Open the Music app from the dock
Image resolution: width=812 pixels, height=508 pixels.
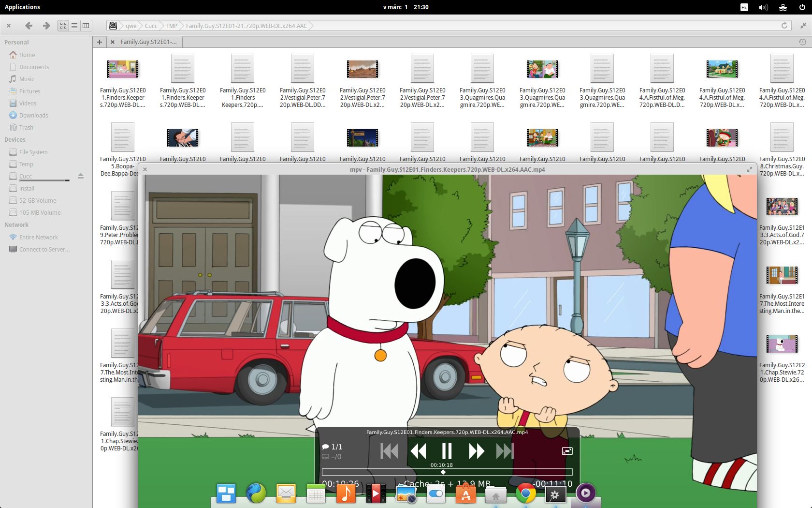[x=346, y=494]
